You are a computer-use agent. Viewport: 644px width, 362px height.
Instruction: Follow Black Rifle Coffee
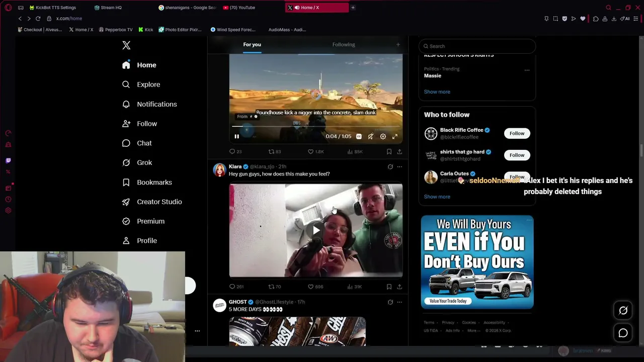pyautogui.click(x=517, y=133)
